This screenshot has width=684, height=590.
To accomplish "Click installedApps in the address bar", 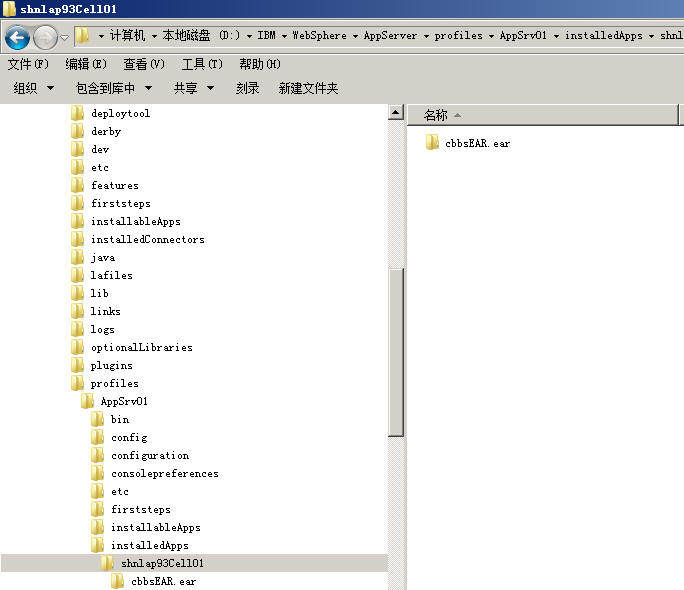I will tap(604, 35).
